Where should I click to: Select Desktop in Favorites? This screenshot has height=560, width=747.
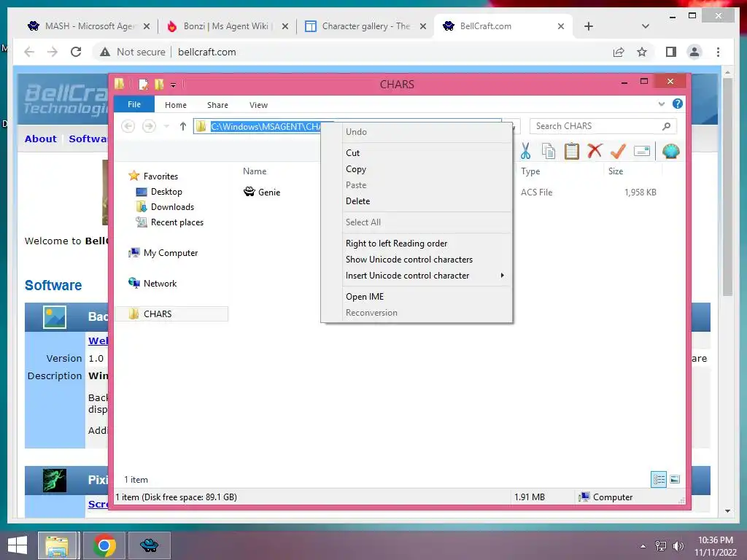166,192
